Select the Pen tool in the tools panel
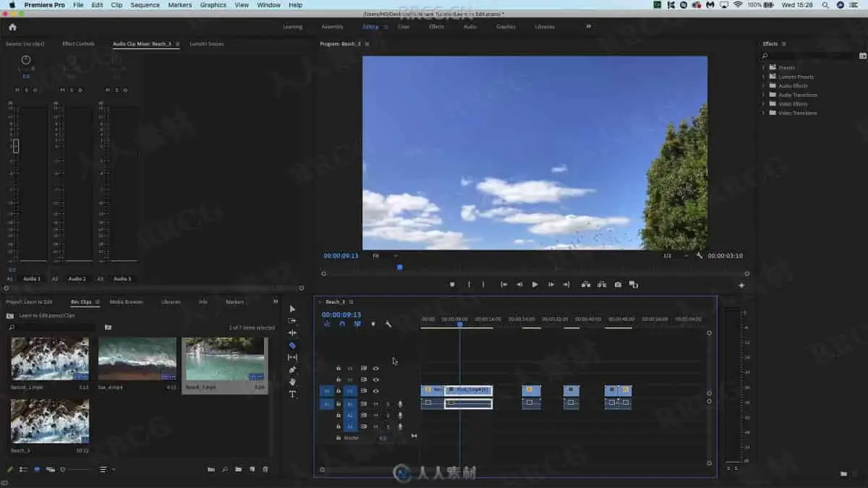 coord(292,369)
